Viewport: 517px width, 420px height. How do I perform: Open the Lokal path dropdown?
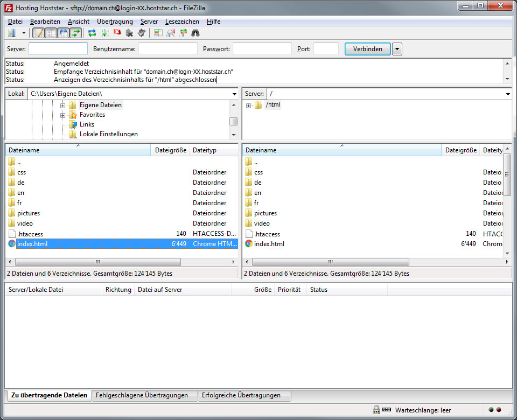pos(234,94)
